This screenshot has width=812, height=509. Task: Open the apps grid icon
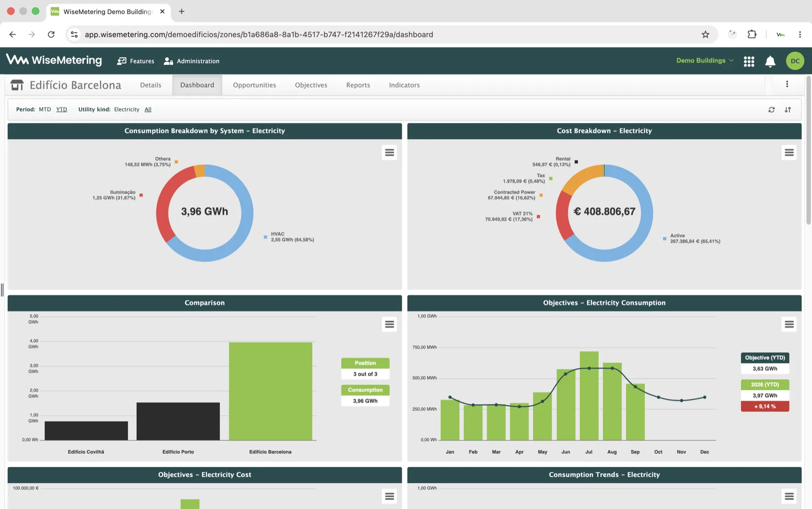tap(749, 61)
